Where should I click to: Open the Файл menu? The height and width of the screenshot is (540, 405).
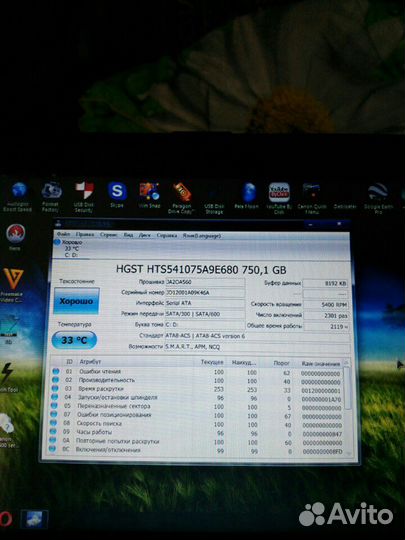click(63, 235)
